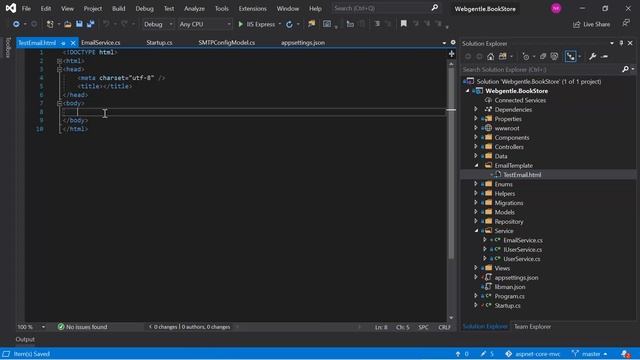Open Properties via the wrench icon

592,57
